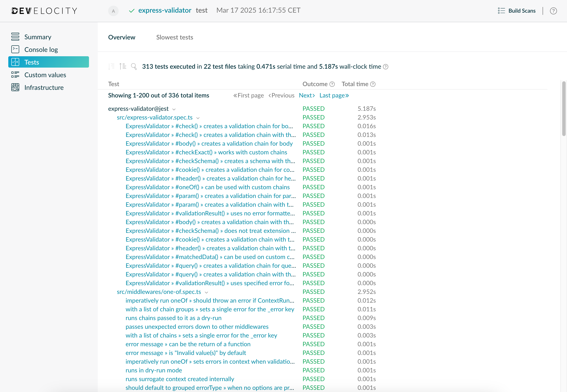The width and height of the screenshot is (567, 392).
Task: Open '#matchedData() » can be used on custom c...'
Action: [x=210, y=257]
